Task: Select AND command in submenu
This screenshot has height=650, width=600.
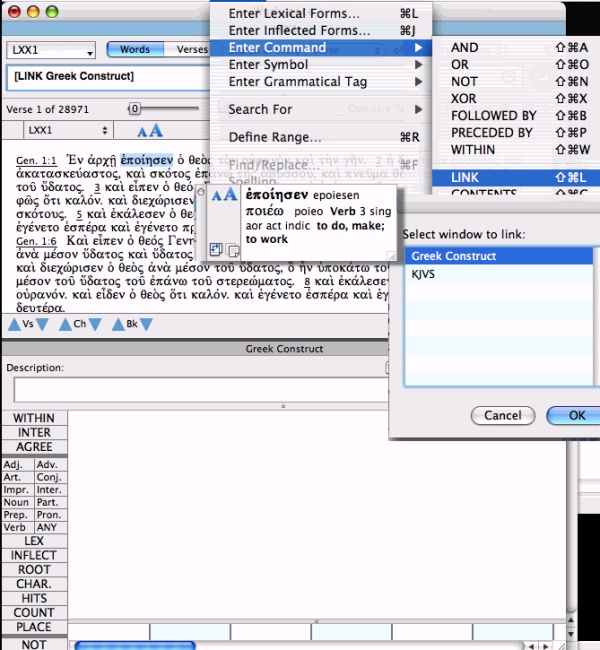Action: pos(516,48)
